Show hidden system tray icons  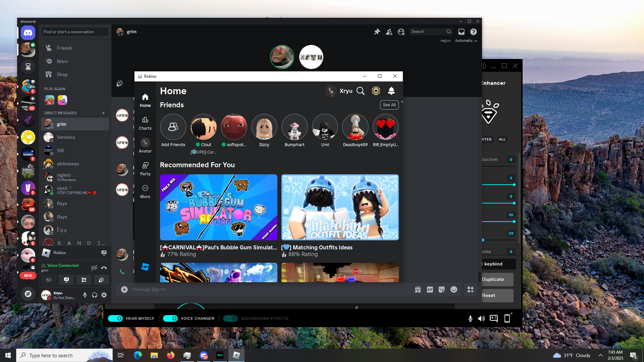(x=600, y=355)
